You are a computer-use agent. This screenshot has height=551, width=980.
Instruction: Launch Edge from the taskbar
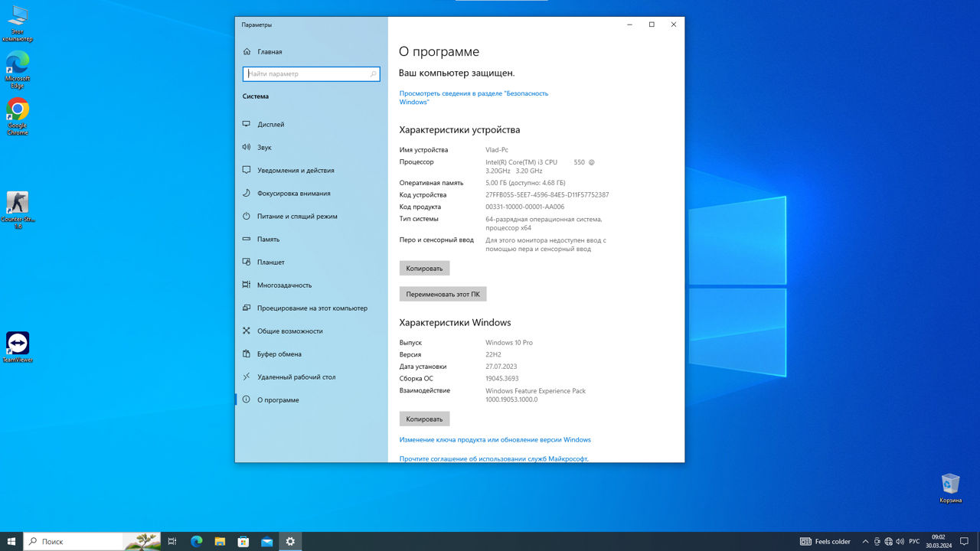(x=196, y=541)
